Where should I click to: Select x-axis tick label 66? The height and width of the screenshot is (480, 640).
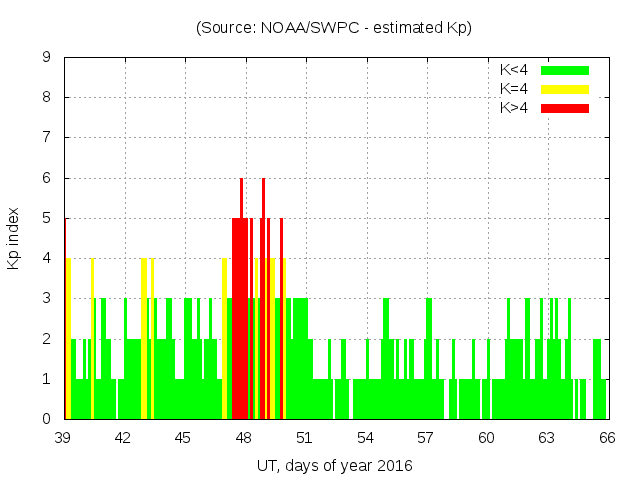point(606,438)
